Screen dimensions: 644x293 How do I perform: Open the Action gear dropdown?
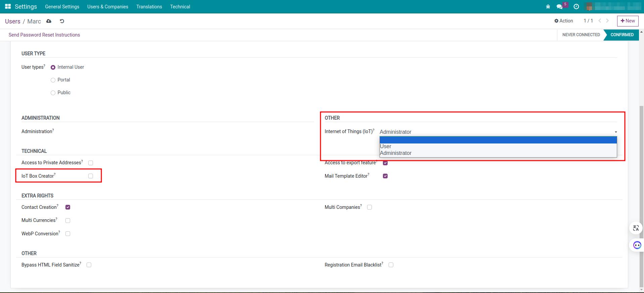point(563,21)
